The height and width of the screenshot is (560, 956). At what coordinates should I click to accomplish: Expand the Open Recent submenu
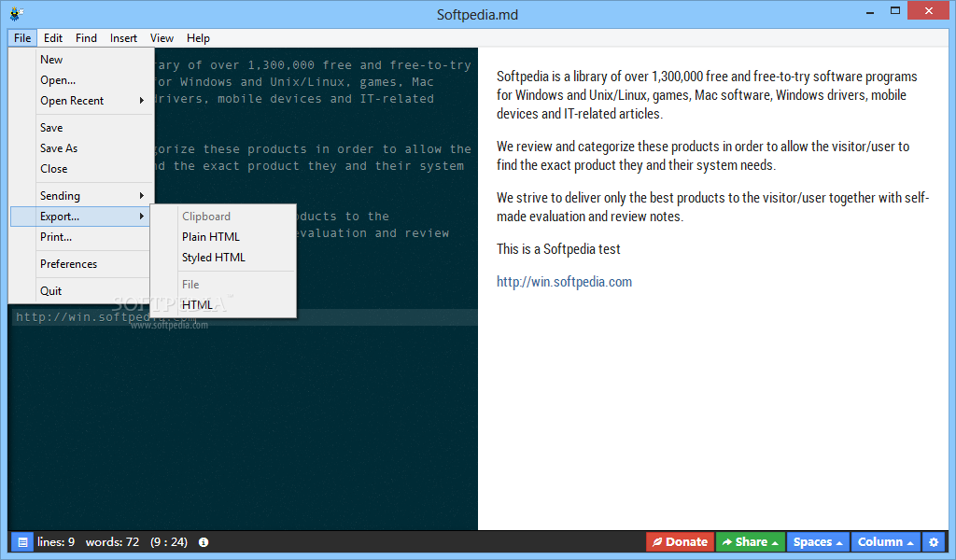80,101
